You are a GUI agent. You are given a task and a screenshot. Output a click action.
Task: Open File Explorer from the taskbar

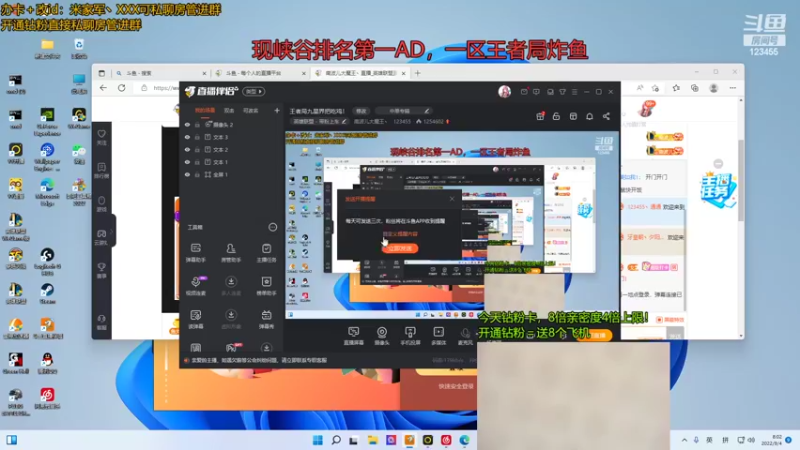coord(372,440)
